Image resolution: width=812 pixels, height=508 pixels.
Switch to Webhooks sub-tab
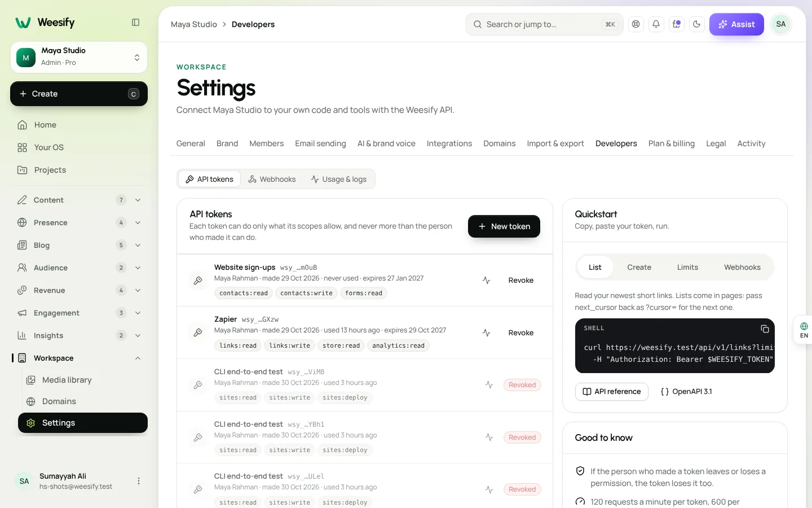[x=272, y=179]
